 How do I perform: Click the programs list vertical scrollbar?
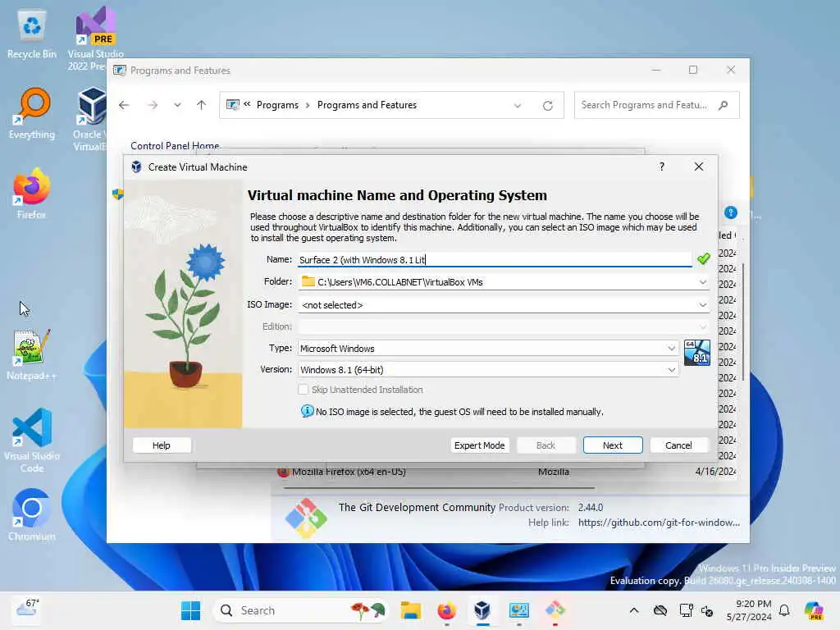(x=743, y=322)
